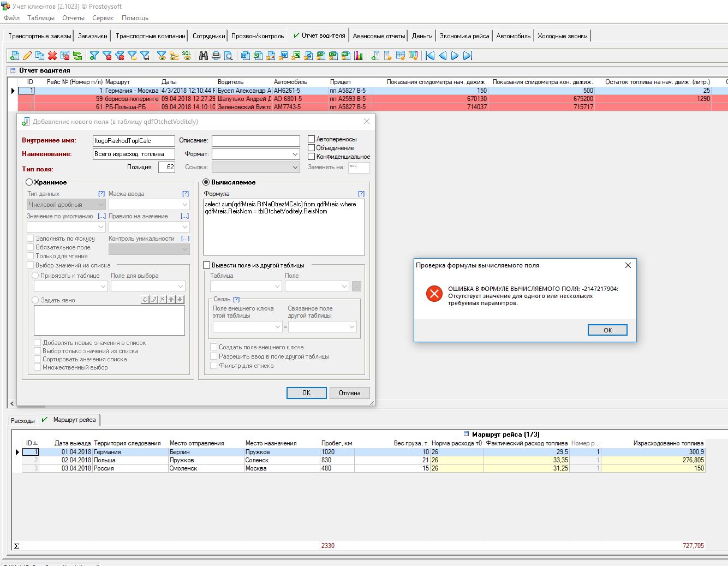Screen dimensions: 728x566
Task: Open the Связь help [?] link
Action: coord(236,299)
